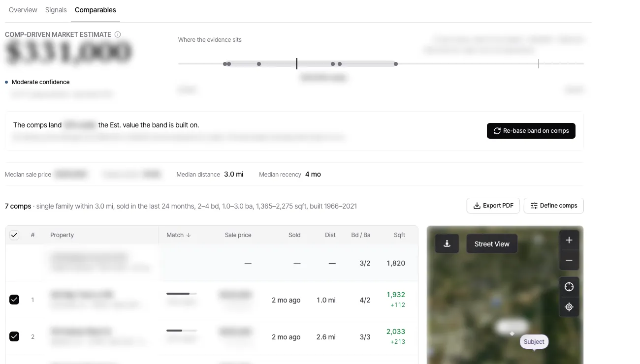Viewport: 640px width, 364px height.
Task: Recenter the map with the crosshair icon
Action: coord(569,287)
